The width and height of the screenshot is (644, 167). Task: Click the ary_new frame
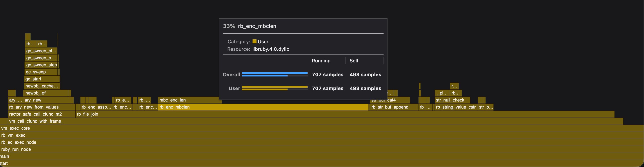coord(49,100)
